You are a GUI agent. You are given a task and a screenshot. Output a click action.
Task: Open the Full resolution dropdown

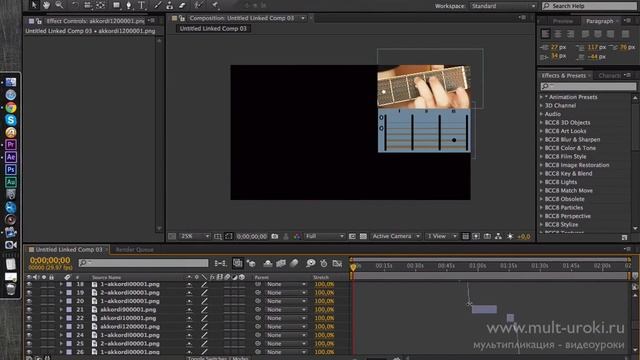pos(325,236)
